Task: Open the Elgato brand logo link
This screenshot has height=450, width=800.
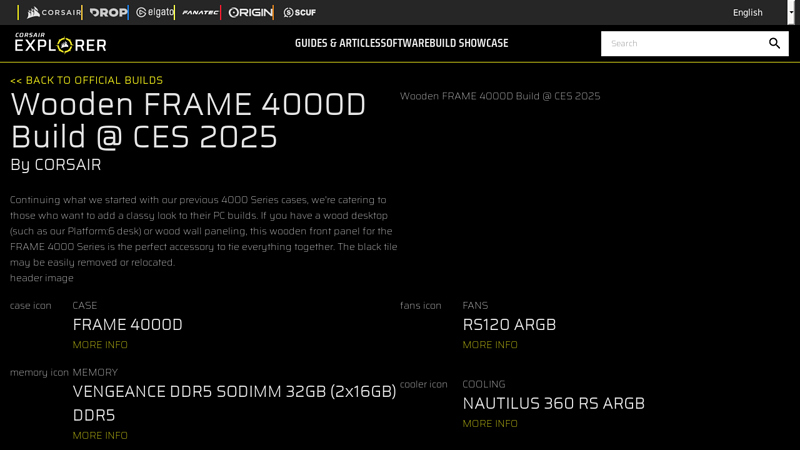Action: [155, 12]
